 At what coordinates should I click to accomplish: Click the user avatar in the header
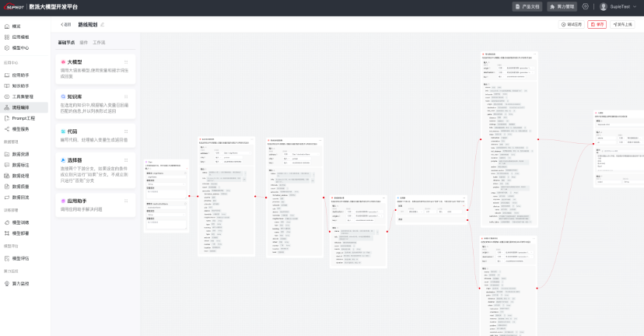pos(604,6)
